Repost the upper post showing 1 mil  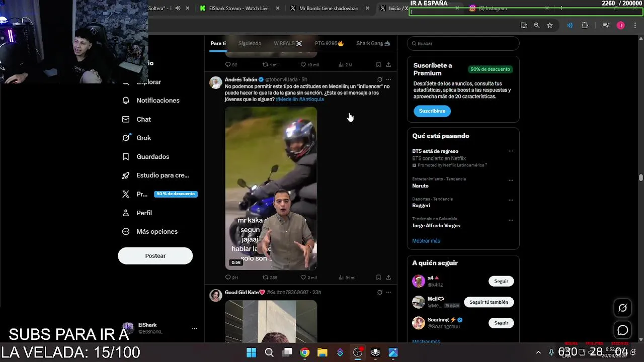pos(270,65)
